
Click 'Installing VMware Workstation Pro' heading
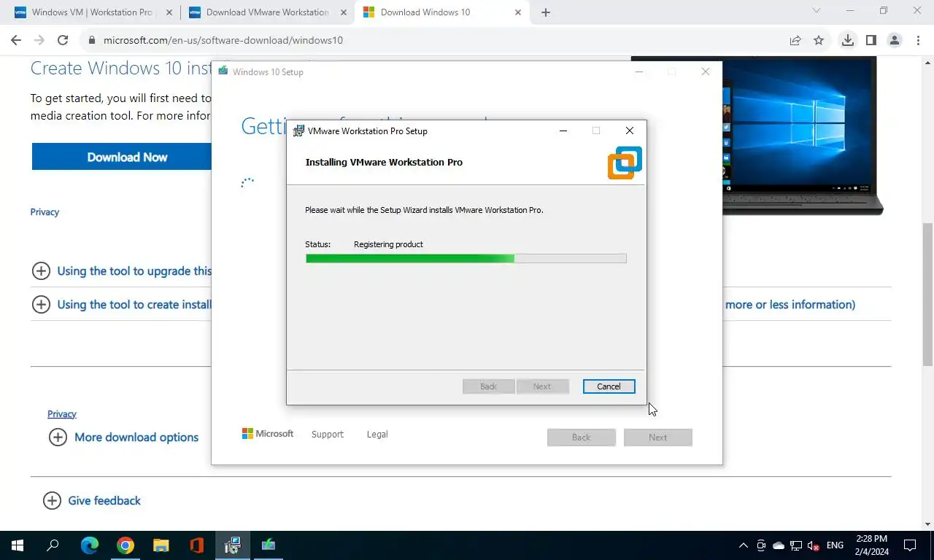(384, 162)
